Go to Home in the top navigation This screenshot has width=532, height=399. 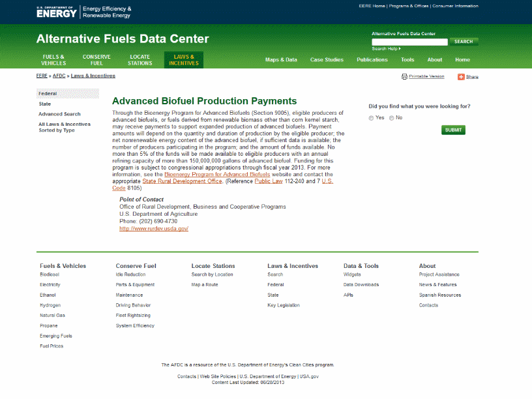click(462, 60)
